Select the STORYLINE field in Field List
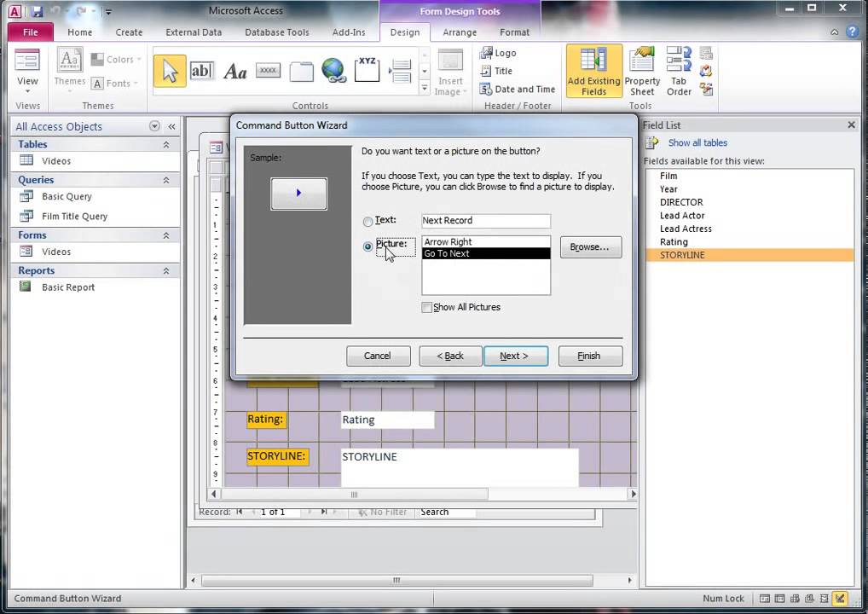The height and width of the screenshot is (614, 868). (749, 255)
